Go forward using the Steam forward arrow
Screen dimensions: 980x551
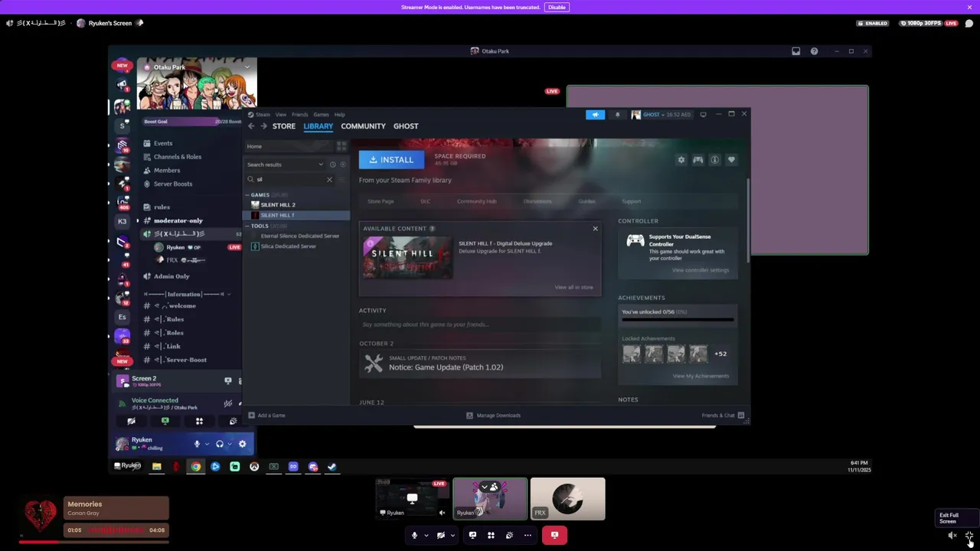click(263, 126)
